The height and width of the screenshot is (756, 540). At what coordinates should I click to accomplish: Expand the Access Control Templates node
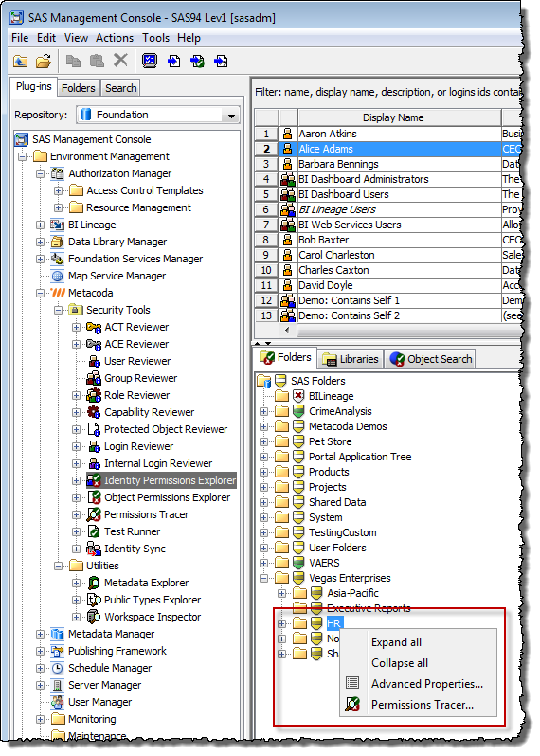point(59,191)
